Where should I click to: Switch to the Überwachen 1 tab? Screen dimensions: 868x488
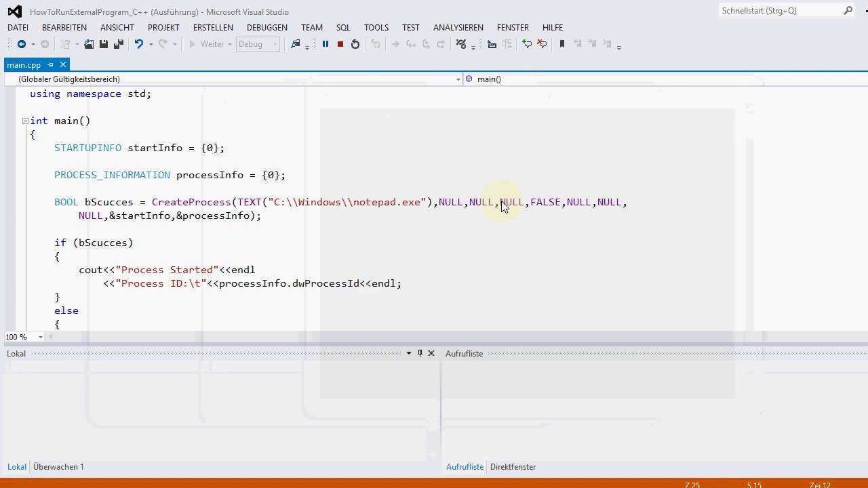58,467
